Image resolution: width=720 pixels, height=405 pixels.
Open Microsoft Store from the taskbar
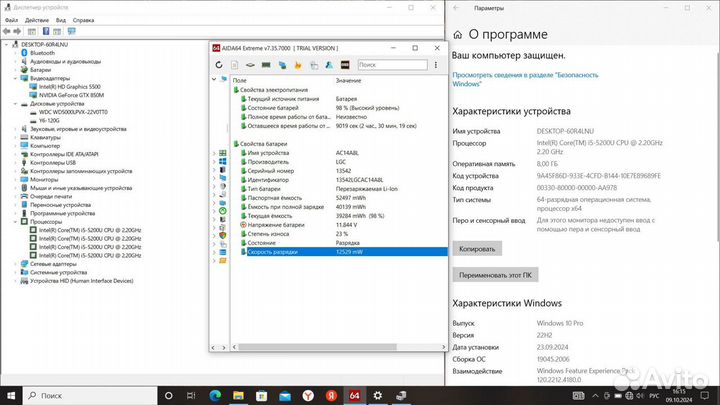point(262,395)
